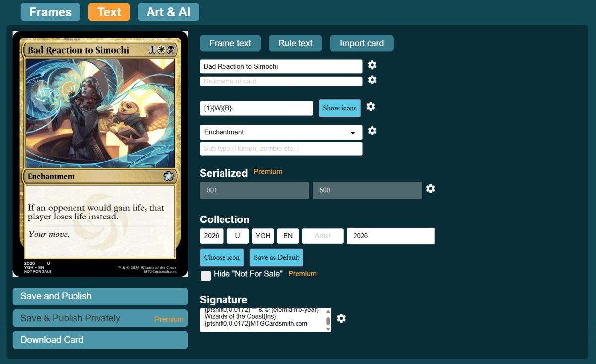Open settings gear beside nickname field
This screenshot has height=364, width=596.
372,80
